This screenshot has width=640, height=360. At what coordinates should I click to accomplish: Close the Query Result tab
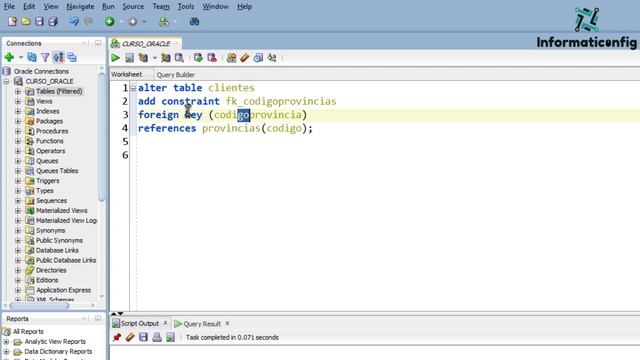point(227,323)
